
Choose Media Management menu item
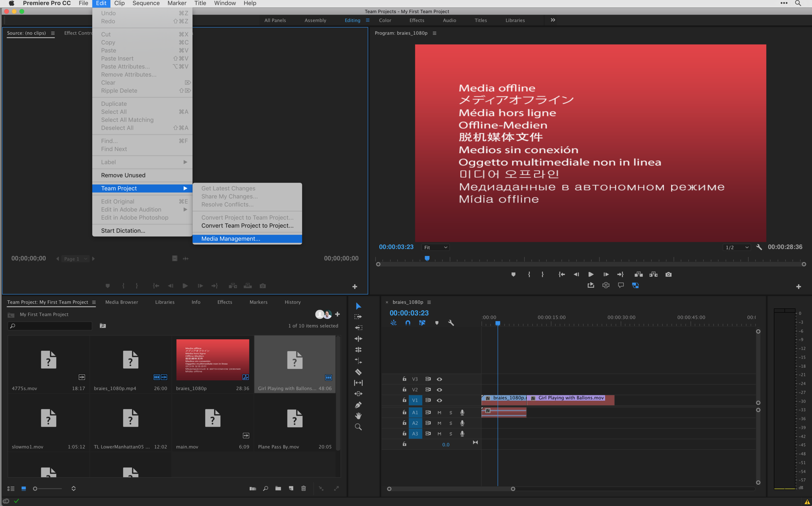point(247,239)
